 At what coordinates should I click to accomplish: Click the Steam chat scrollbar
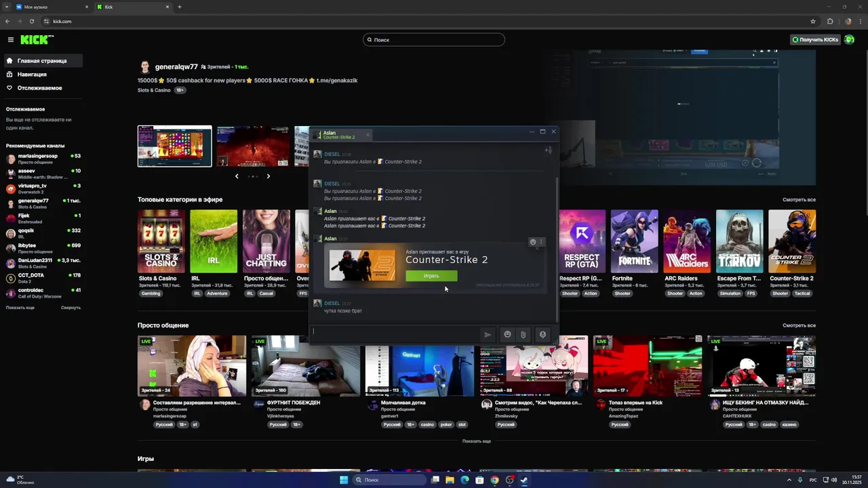coord(557,251)
